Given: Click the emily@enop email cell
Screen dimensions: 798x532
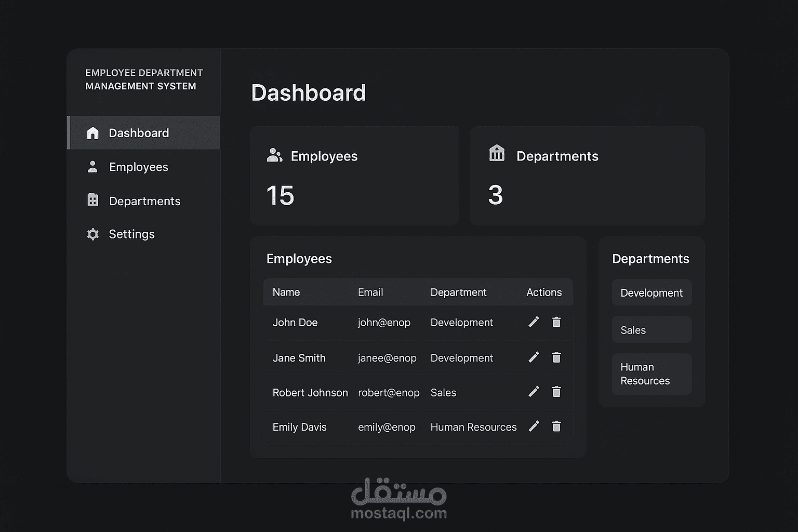Looking at the screenshot, I should pos(387,427).
